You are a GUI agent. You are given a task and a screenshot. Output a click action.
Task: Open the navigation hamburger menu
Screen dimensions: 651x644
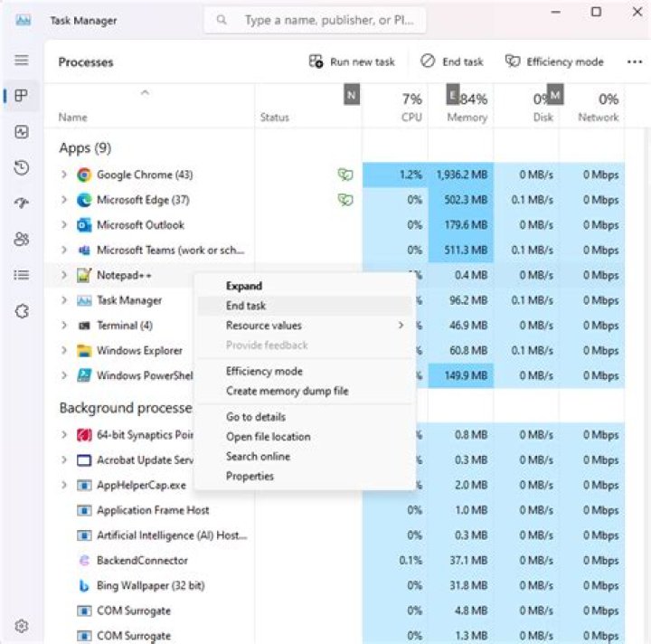pos(22,61)
